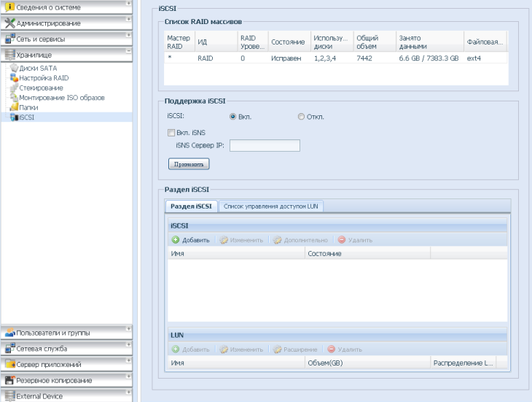Expand the Пользователи и группы panel
Viewport: 532px width, 402px height.
[x=128, y=328]
